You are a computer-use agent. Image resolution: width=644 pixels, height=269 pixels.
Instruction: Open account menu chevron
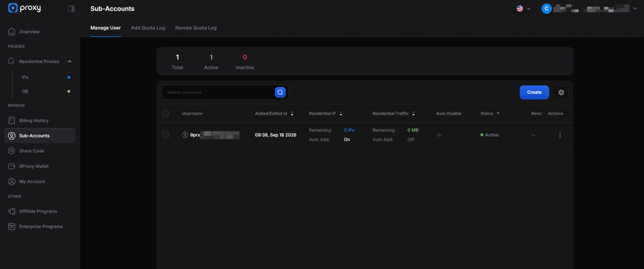pyautogui.click(x=636, y=8)
